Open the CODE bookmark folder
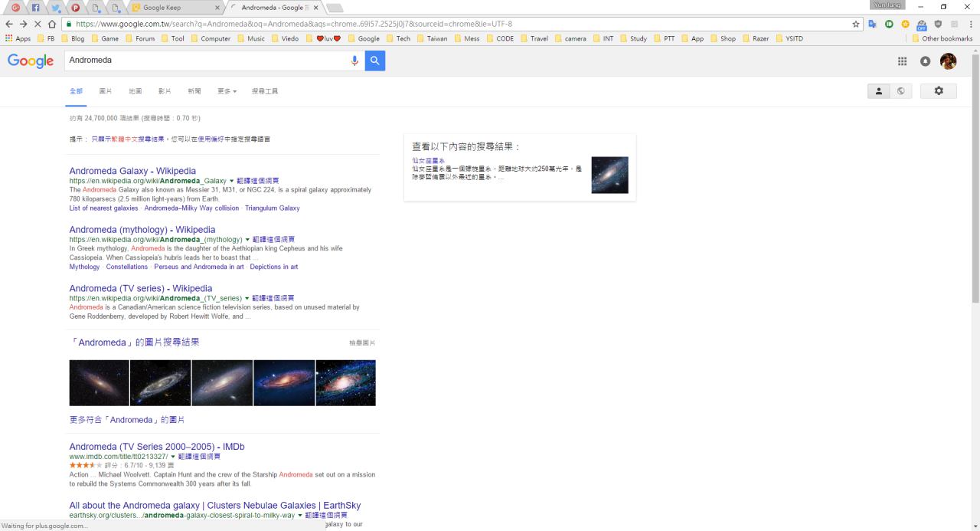The height and width of the screenshot is (531, 980). [x=500, y=38]
